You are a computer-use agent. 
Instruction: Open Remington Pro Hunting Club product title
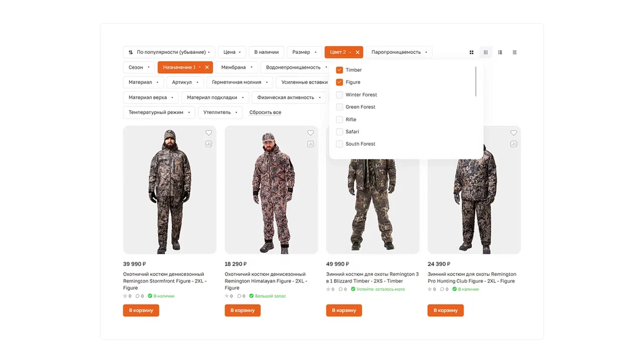coord(472,278)
